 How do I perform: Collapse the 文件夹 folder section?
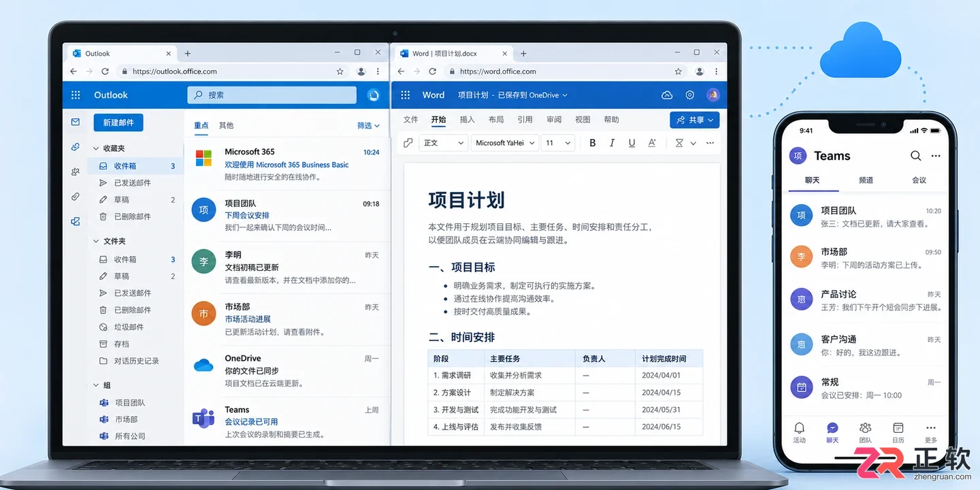(x=96, y=242)
